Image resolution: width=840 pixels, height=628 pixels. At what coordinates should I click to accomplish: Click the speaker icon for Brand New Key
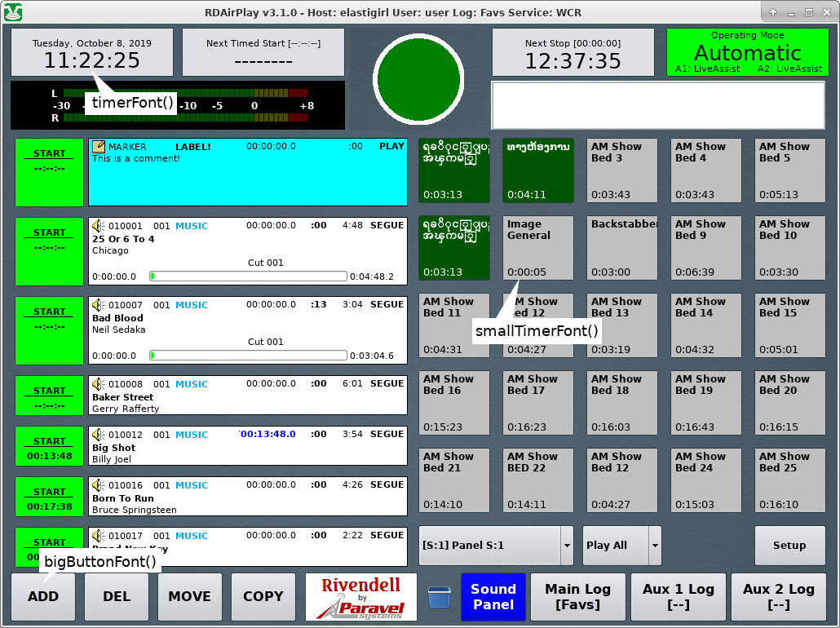pyautogui.click(x=98, y=535)
